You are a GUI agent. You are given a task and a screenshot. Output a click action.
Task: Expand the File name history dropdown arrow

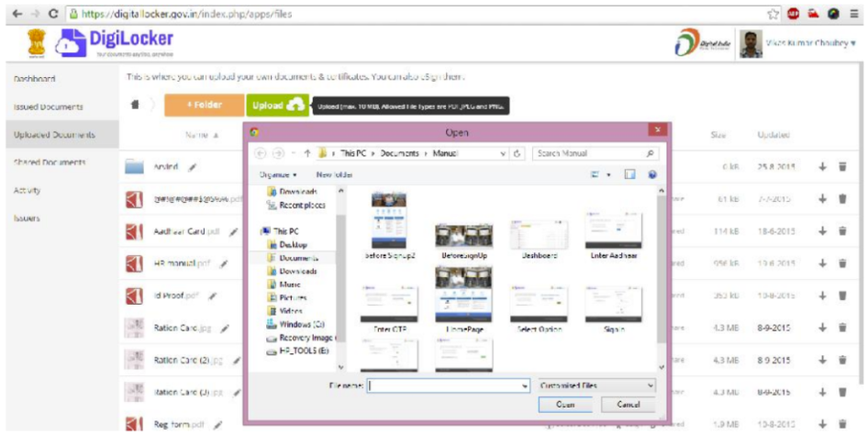(x=525, y=386)
